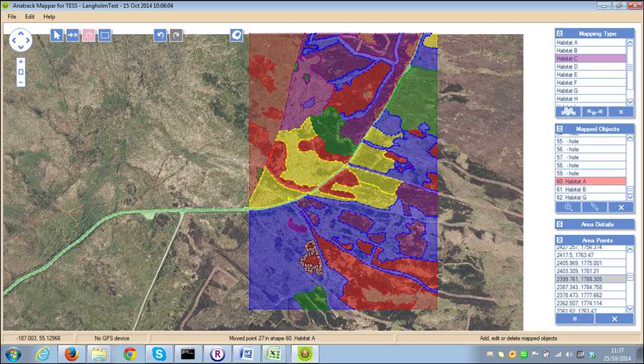Click the undo arrow button
The image size is (644, 364).
pyautogui.click(x=160, y=35)
